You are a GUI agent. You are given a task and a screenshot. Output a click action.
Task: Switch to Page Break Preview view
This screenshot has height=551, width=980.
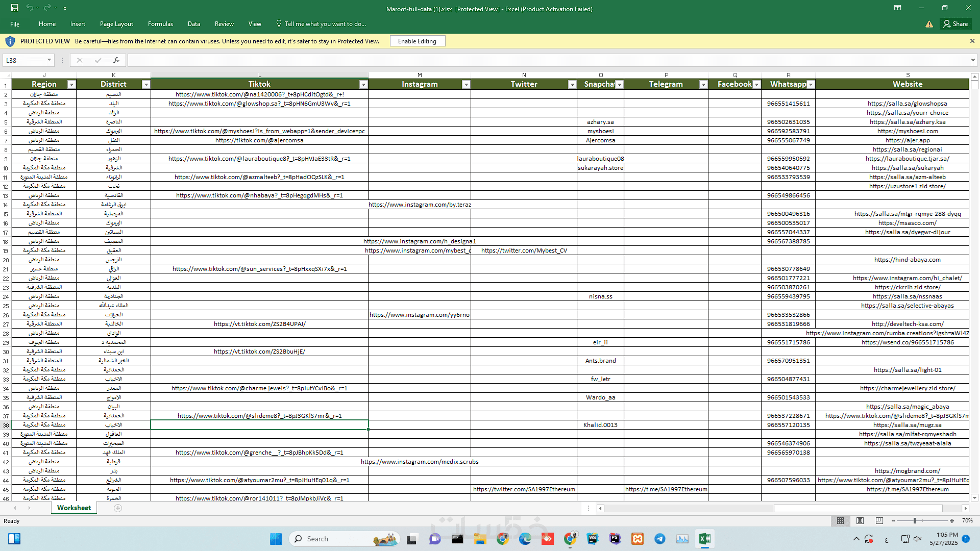pyautogui.click(x=879, y=521)
